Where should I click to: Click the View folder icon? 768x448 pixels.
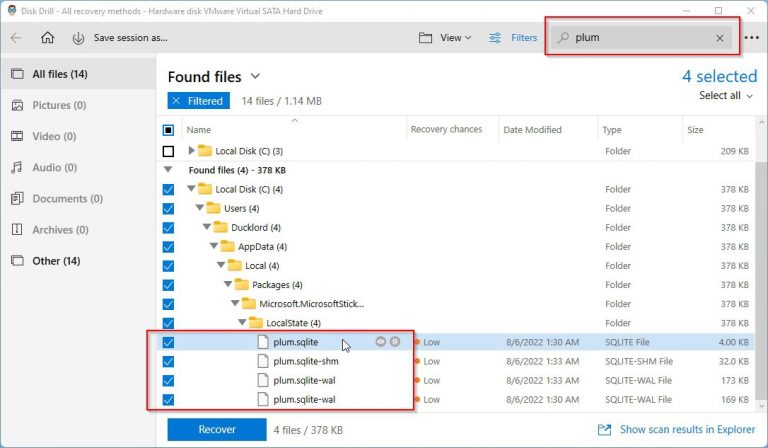point(425,38)
